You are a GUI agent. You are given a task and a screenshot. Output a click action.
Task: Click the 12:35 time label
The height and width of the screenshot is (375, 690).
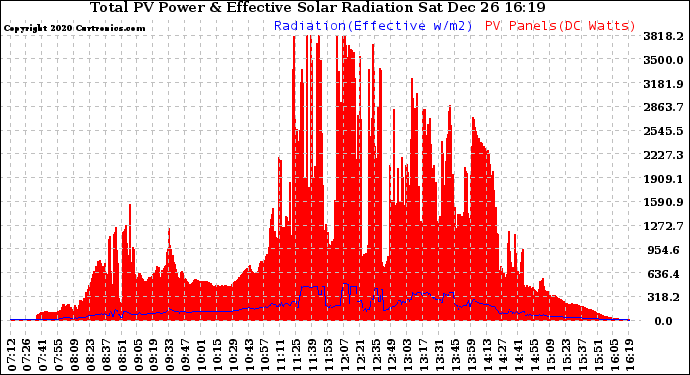point(375,355)
